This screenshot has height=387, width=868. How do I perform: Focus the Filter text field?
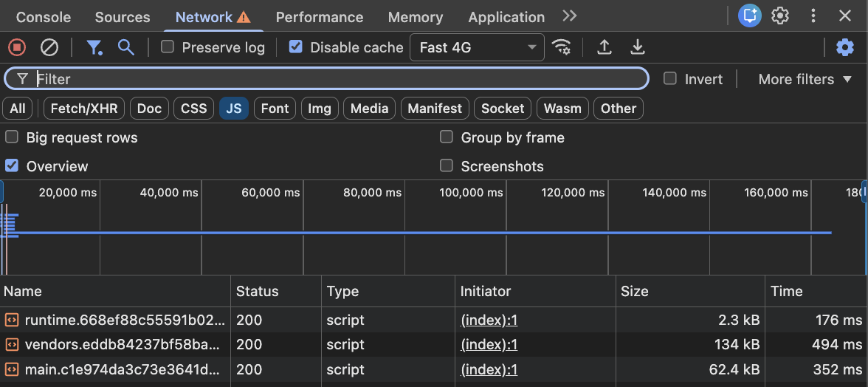340,79
